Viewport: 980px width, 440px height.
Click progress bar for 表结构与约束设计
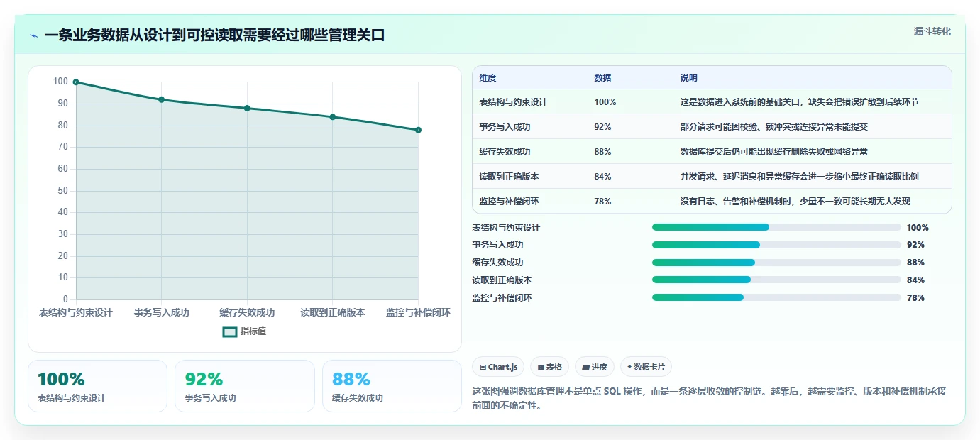click(x=776, y=227)
